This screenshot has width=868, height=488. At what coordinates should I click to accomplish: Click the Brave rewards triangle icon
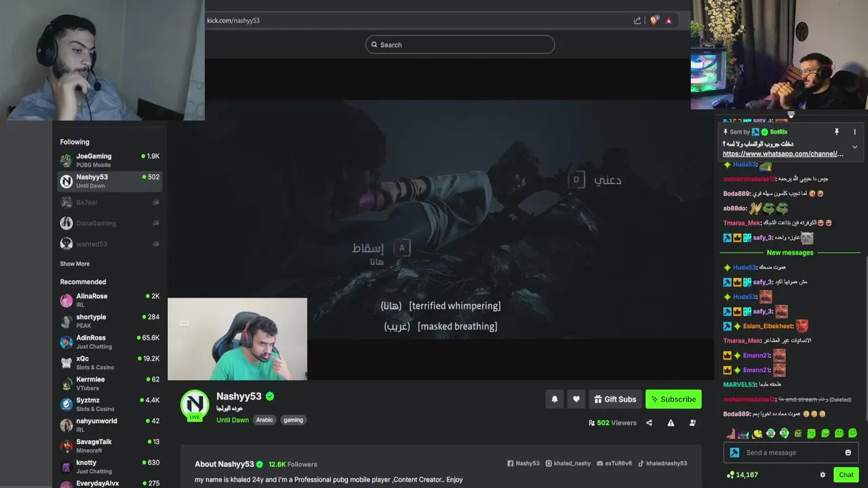(x=669, y=20)
